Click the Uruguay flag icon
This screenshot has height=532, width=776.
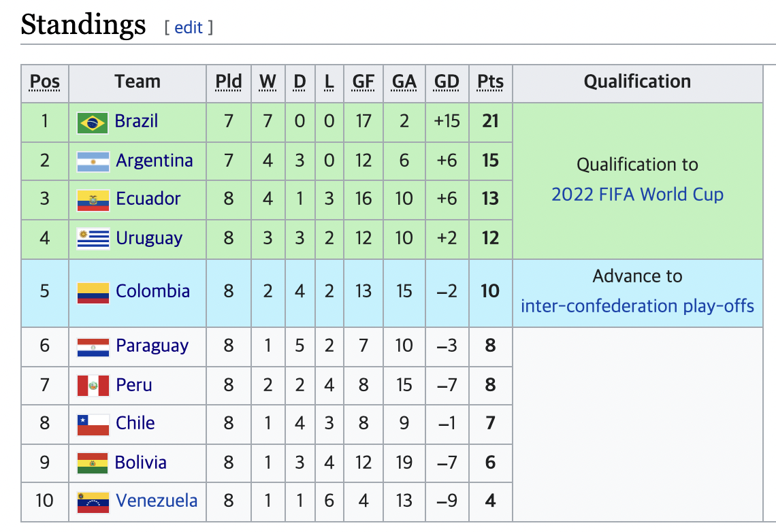coord(93,239)
